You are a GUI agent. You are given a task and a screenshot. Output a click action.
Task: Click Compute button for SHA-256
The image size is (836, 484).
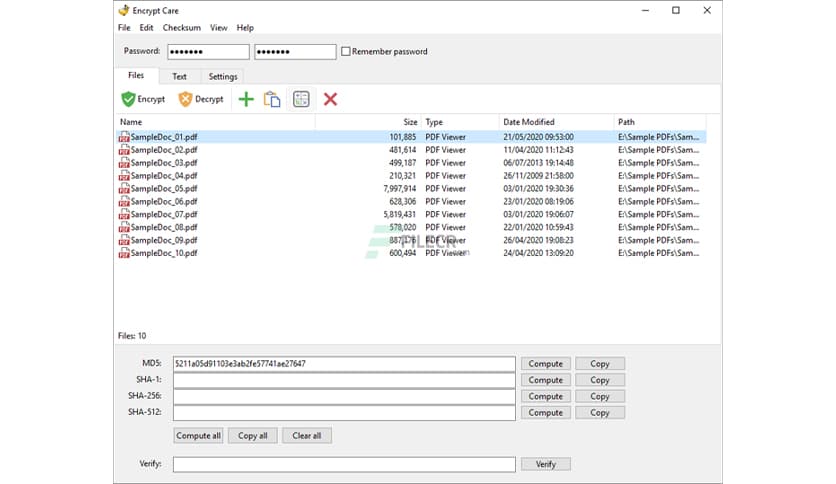545,397
